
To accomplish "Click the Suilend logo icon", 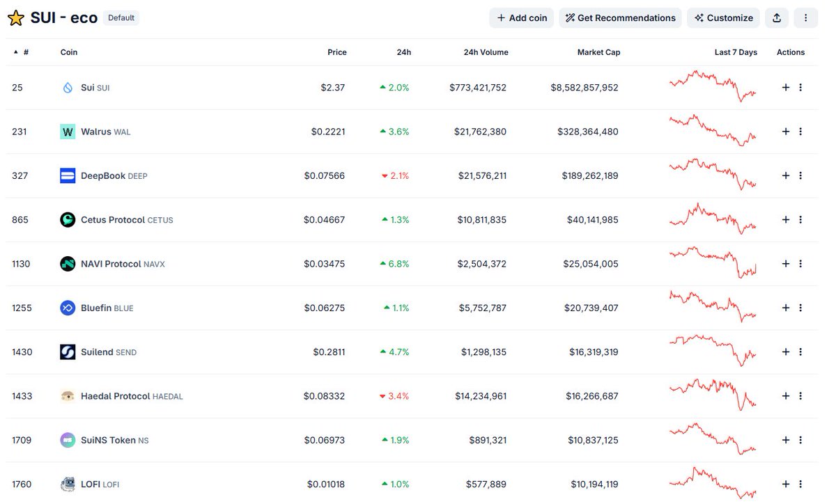I will [68, 352].
